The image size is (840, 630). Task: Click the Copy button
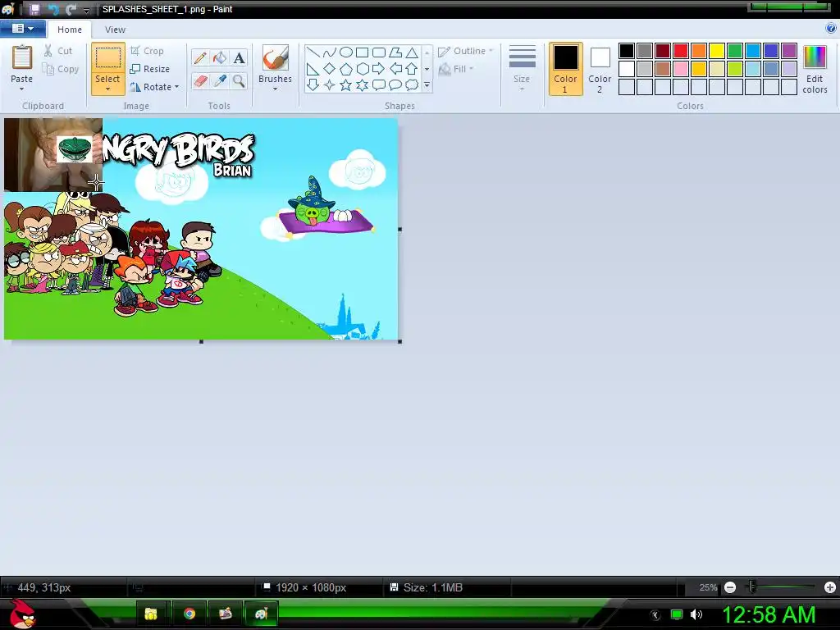tap(61, 69)
